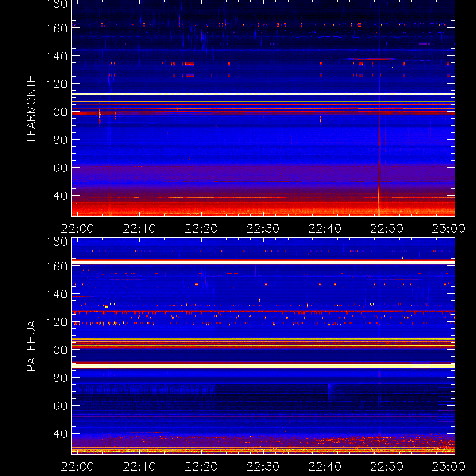Image resolution: width=476 pixels, height=476 pixels.
Task: Click 22:20 time label under Palehua plot
Action: pos(201,466)
